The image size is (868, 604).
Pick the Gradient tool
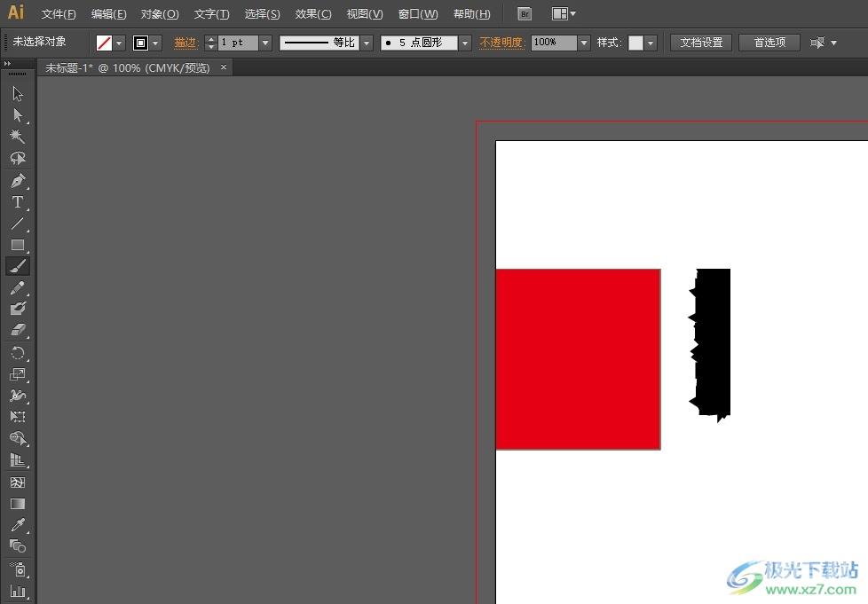[18, 504]
